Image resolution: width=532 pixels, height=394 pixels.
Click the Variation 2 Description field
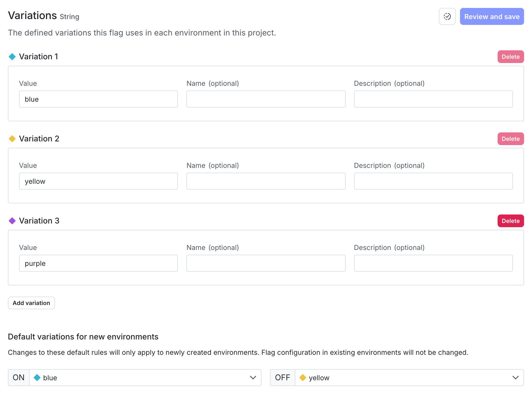pos(433,181)
